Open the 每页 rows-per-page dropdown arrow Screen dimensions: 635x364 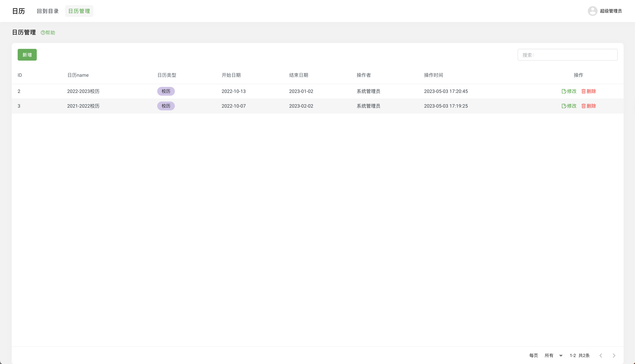coord(561,356)
